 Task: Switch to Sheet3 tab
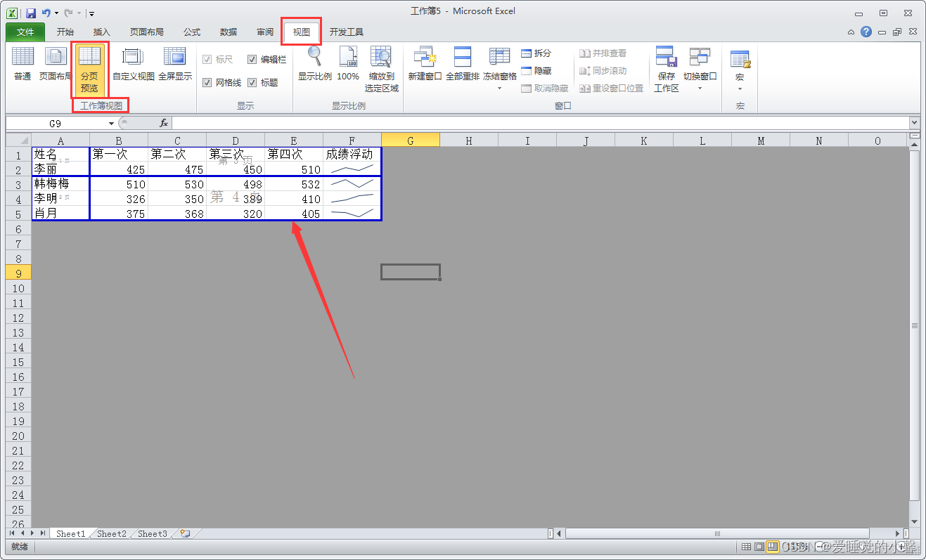[x=152, y=534]
